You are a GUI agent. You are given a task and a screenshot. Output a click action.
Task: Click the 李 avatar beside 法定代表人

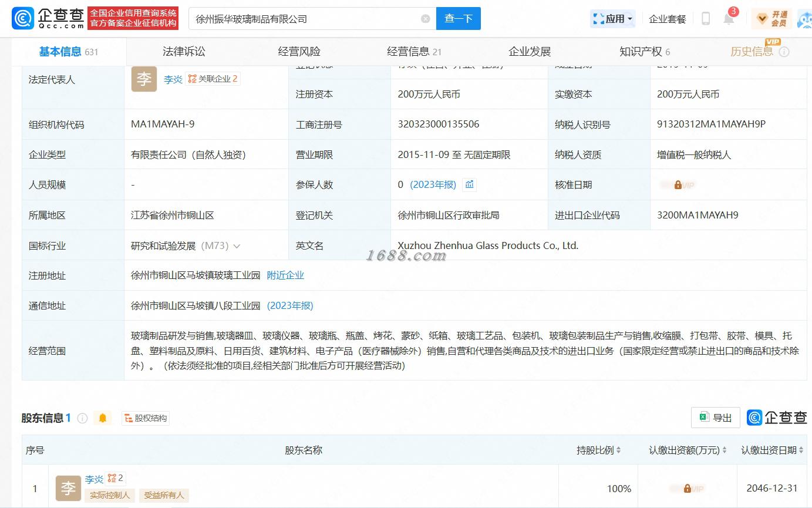pos(144,79)
